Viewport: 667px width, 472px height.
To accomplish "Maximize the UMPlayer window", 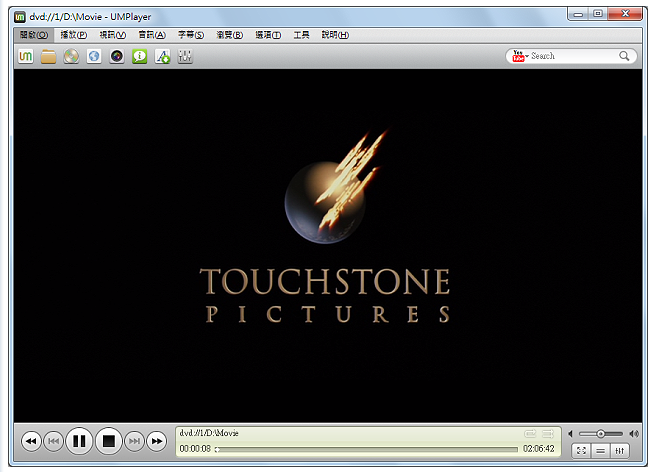I will (x=598, y=14).
